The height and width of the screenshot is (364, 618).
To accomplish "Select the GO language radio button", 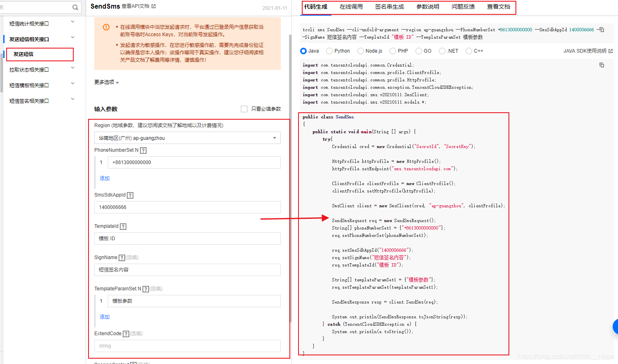I will pos(419,51).
